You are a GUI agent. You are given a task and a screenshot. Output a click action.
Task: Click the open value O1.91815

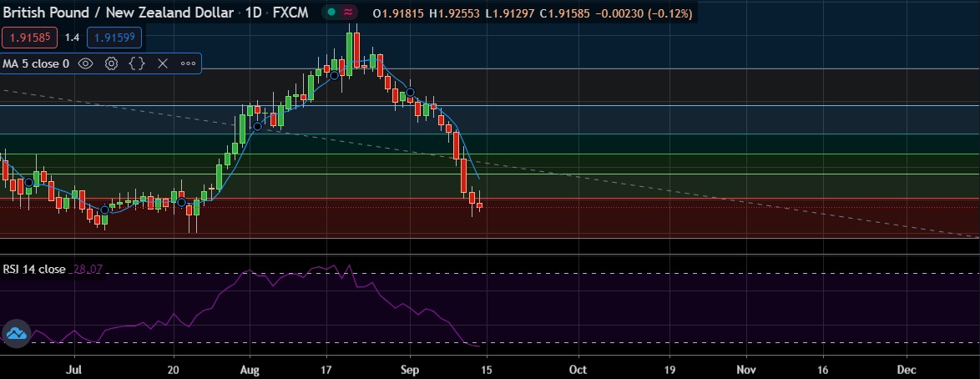coord(398,13)
